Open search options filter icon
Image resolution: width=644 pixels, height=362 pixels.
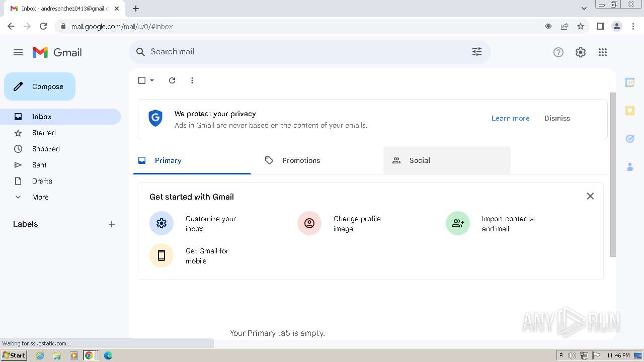[x=477, y=52]
